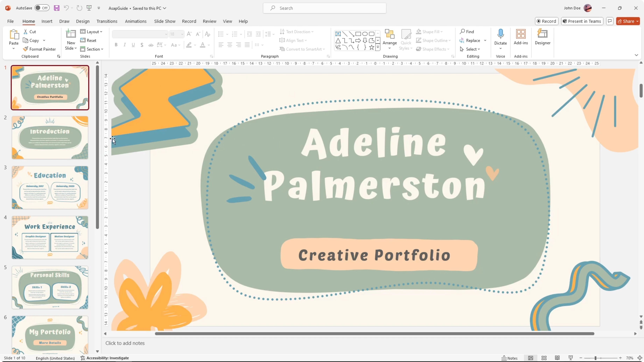Image resolution: width=644 pixels, height=362 pixels.
Task: Expand the Layout dropdown
Action: click(91, 32)
